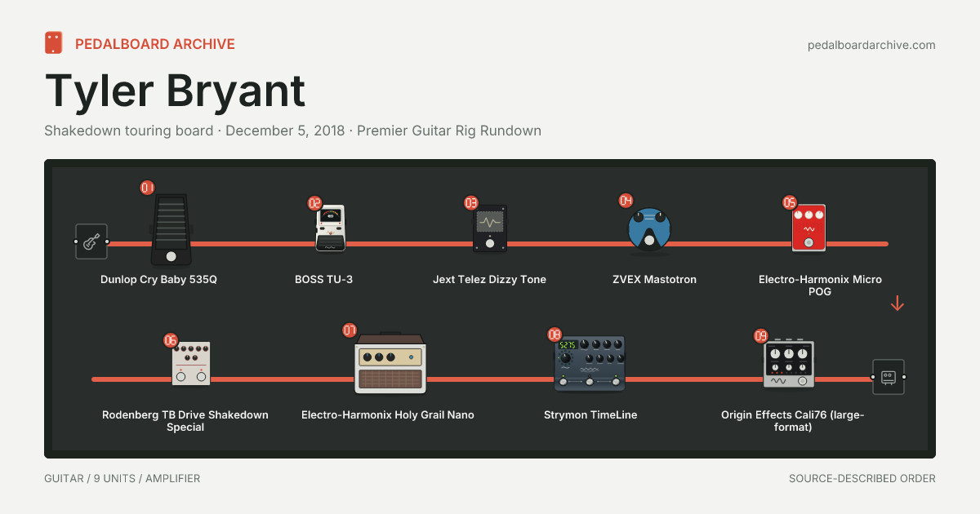Image resolution: width=980 pixels, height=514 pixels.
Task: Click the Origin Effects Cali76 label
Action: point(793,420)
